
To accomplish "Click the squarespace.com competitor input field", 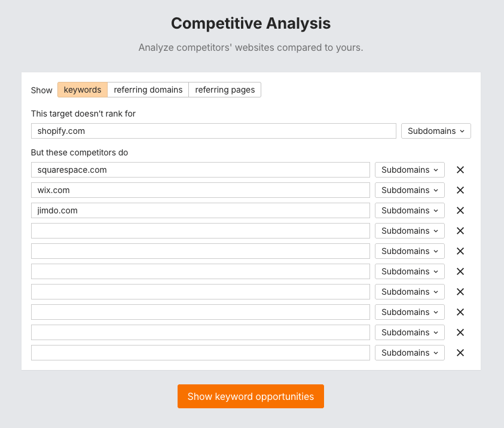I will [200, 170].
